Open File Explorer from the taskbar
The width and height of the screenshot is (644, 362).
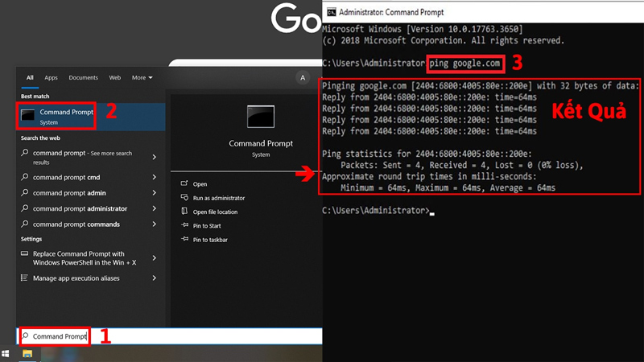click(27, 353)
